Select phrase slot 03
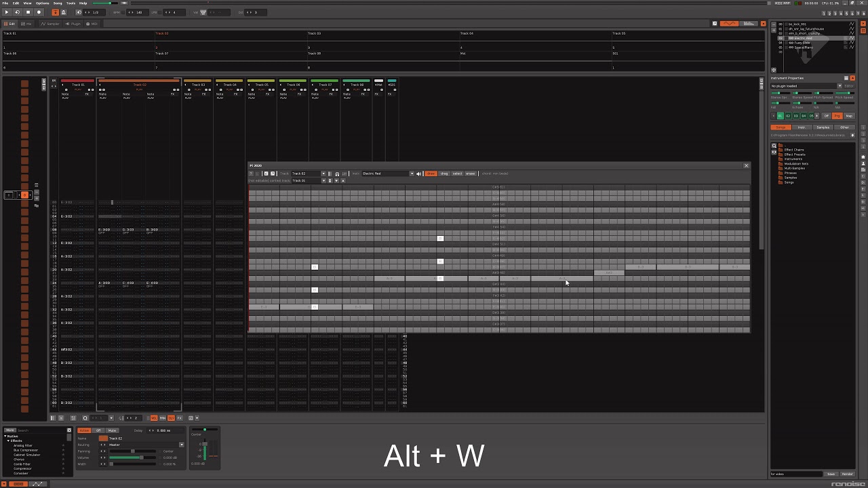Viewport: 868px width, 488px height. click(x=795, y=116)
